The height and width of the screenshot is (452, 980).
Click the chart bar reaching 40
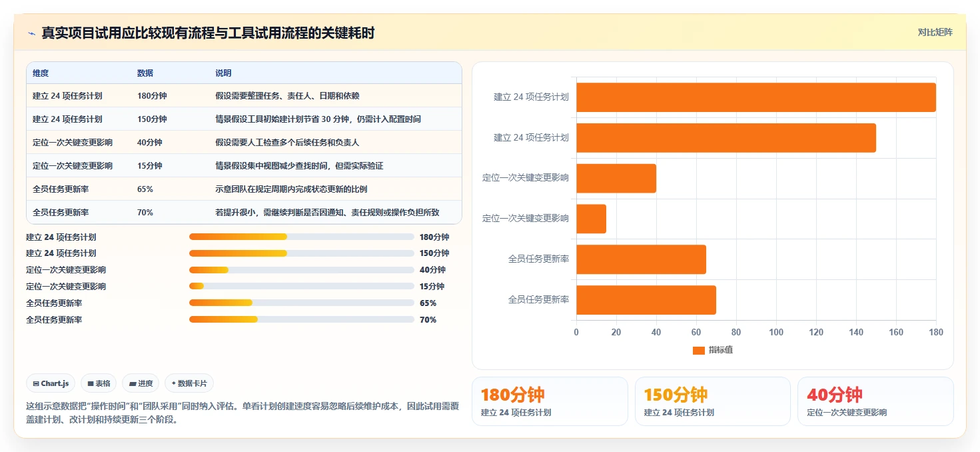(616, 179)
